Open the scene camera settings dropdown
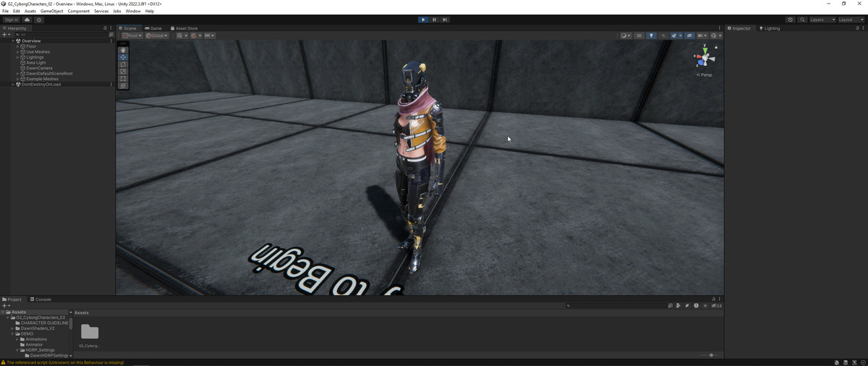The image size is (868, 366). [x=702, y=35]
